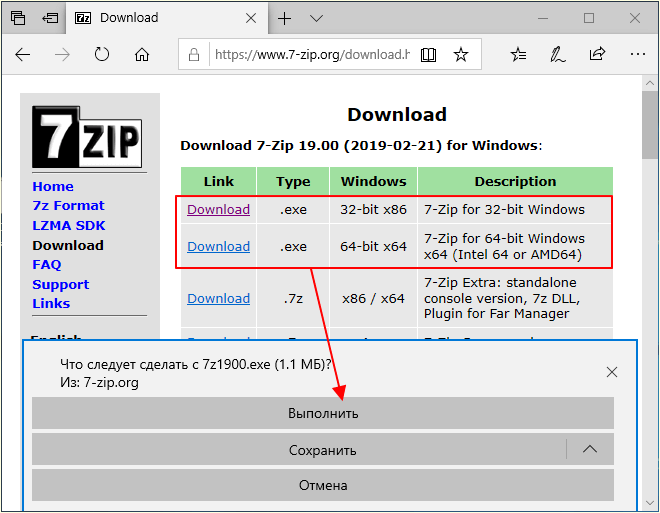
Task: Click the 7-Zip logo
Action: click(x=87, y=137)
